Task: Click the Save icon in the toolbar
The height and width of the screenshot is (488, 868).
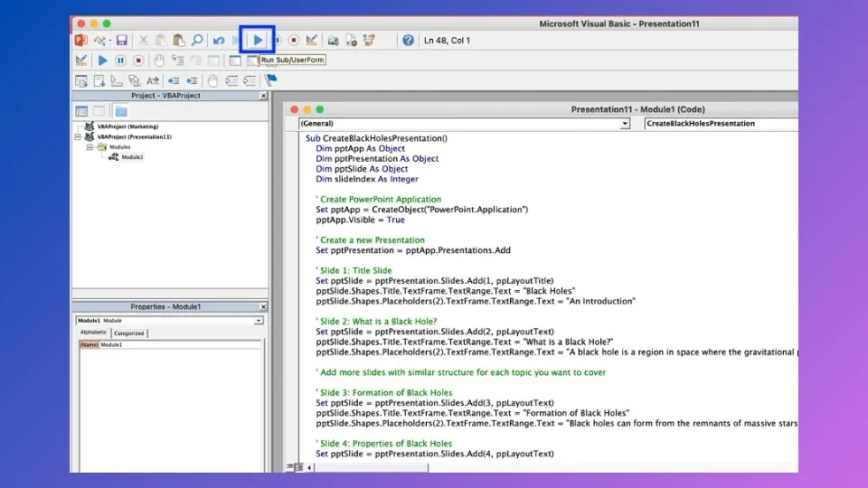Action: [121, 41]
